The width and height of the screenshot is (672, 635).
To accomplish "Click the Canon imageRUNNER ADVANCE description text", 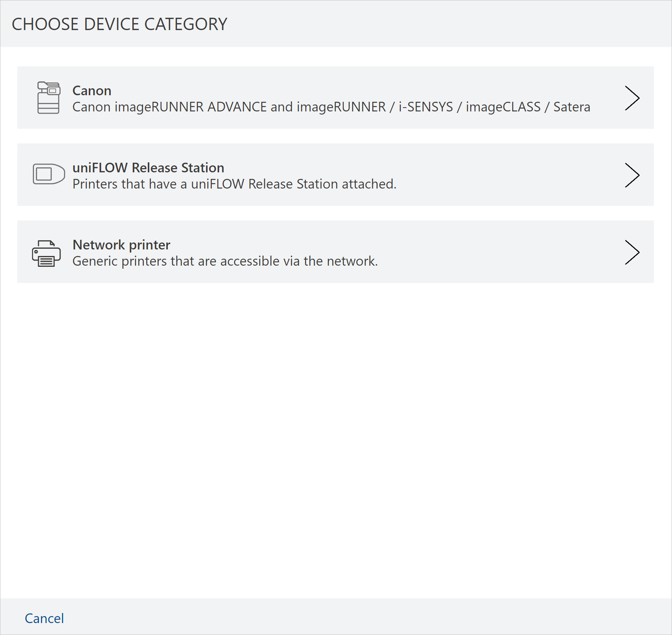I will click(x=331, y=107).
